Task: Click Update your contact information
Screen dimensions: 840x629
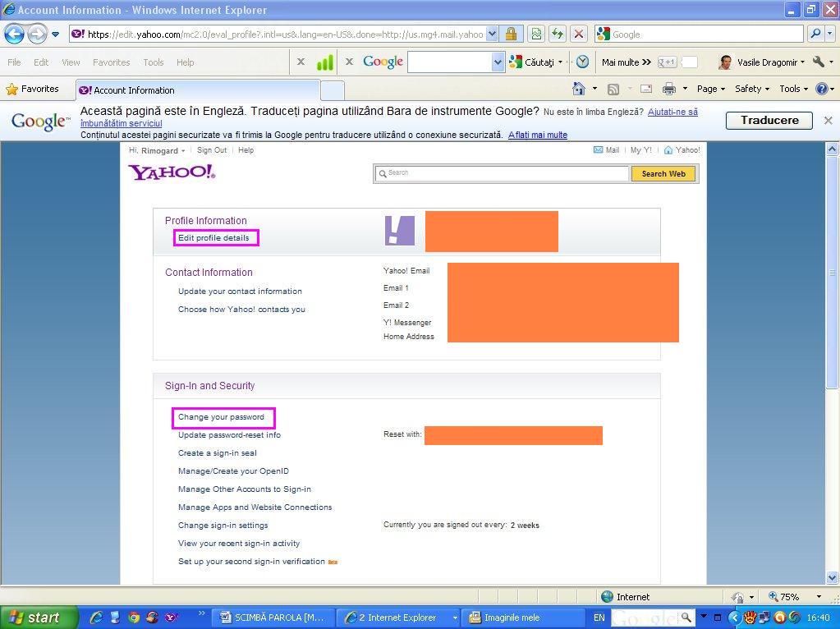Action: (240, 291)
